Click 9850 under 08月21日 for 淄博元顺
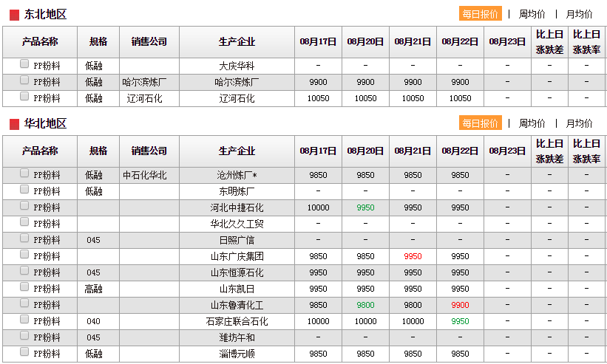The width and height of the screenshot is (607, 364). tap(413, 354)
